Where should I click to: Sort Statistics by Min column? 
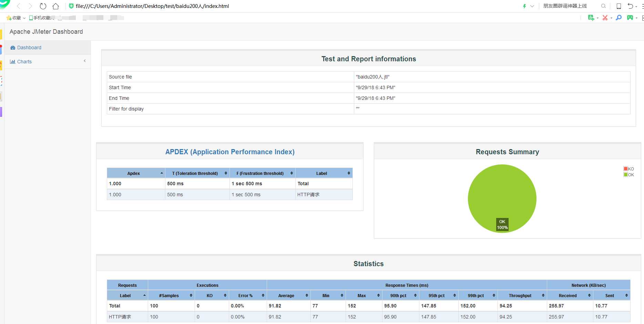[x=328, y=295]
